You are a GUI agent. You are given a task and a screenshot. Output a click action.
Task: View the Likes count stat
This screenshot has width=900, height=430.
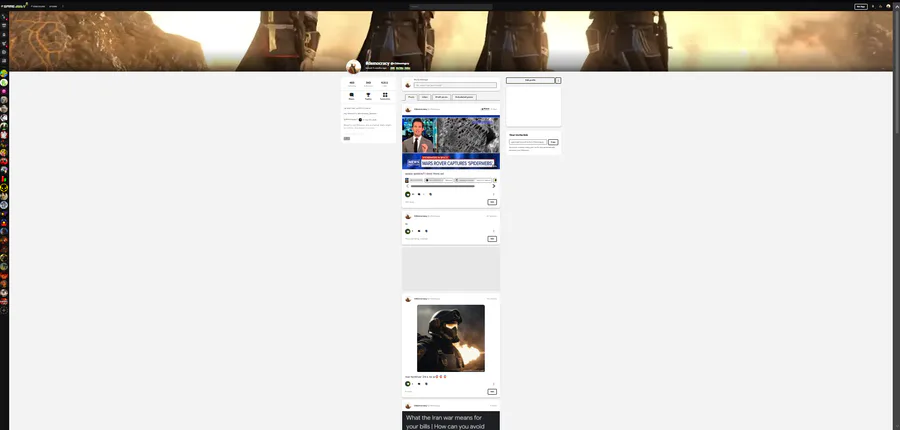pyautogui.click(x=385, y=84)
